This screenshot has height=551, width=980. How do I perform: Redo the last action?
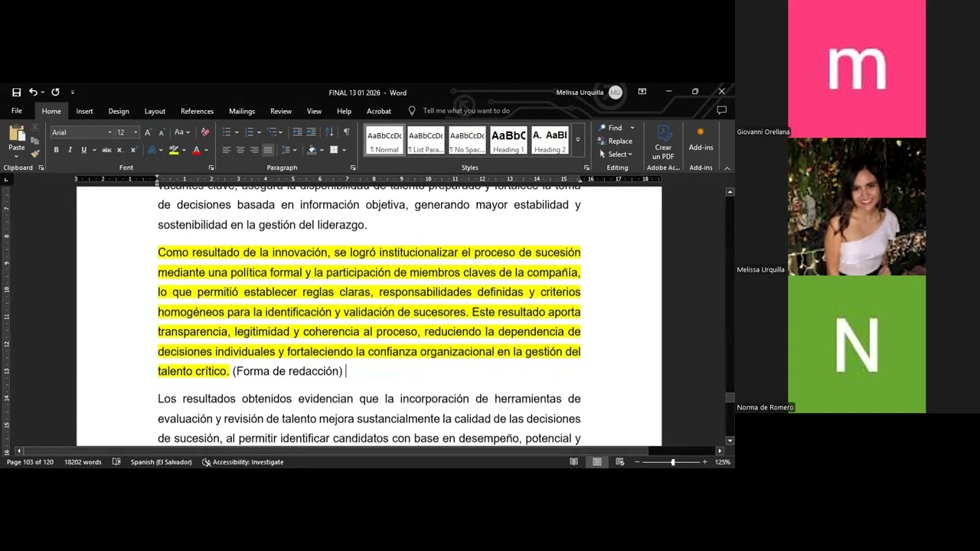(55, 93)
